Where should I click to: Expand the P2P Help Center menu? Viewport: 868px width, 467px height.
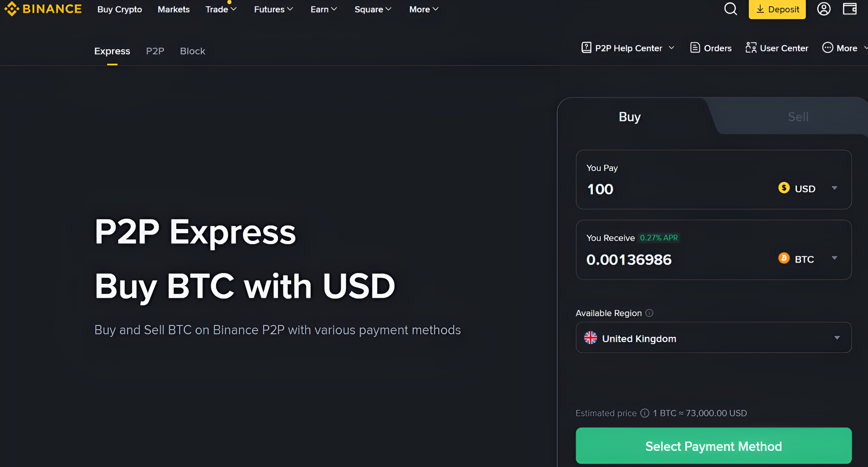pos(628,48)
